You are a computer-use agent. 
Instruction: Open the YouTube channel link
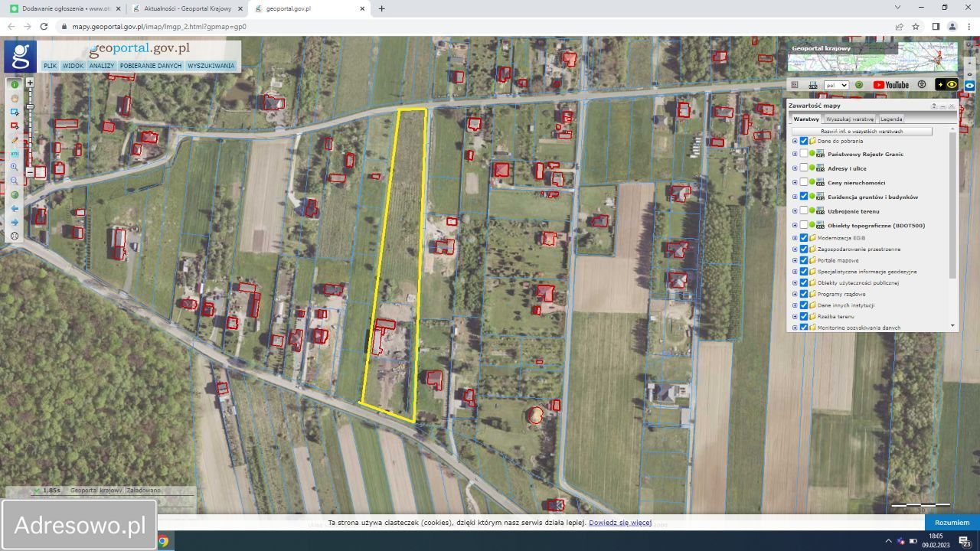coord(891,85)
